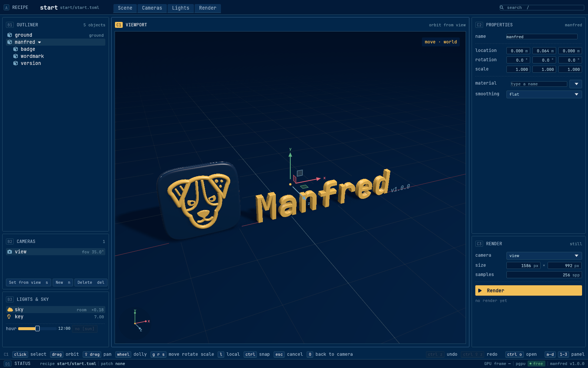Click the location Y value 0.064 m
Viewport: 588px width, 368px height.
click(x=544, y=51)
